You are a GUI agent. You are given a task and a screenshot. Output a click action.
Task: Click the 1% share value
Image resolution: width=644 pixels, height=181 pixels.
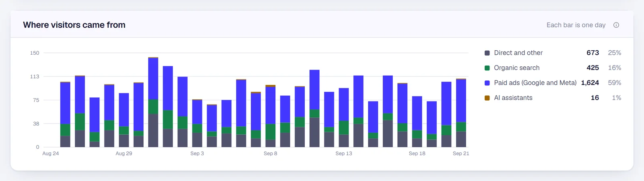coord(617,98)
